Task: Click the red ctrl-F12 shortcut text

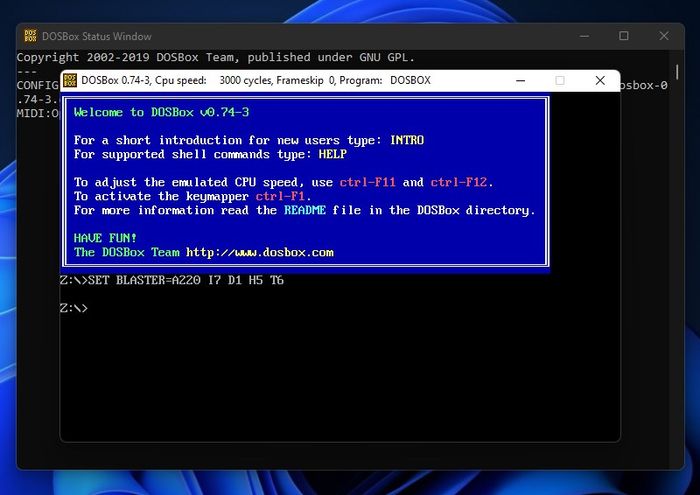Action: pos(458,182)
